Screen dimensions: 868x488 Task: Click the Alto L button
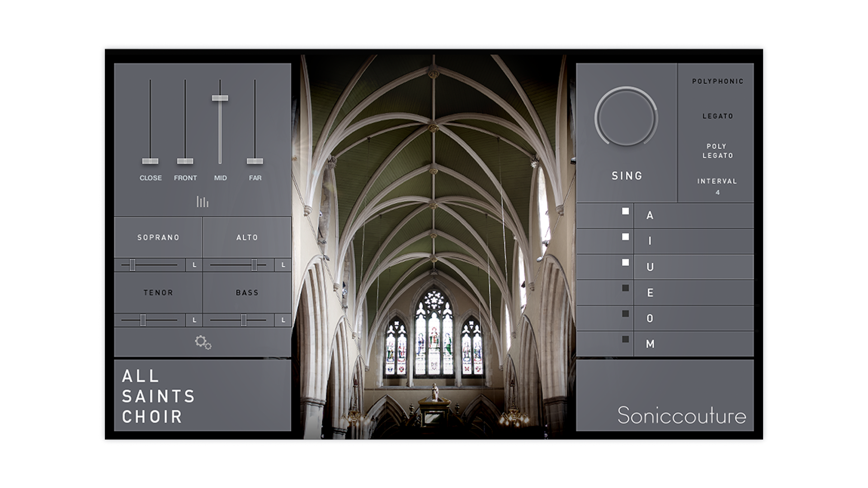pos(283,265)
